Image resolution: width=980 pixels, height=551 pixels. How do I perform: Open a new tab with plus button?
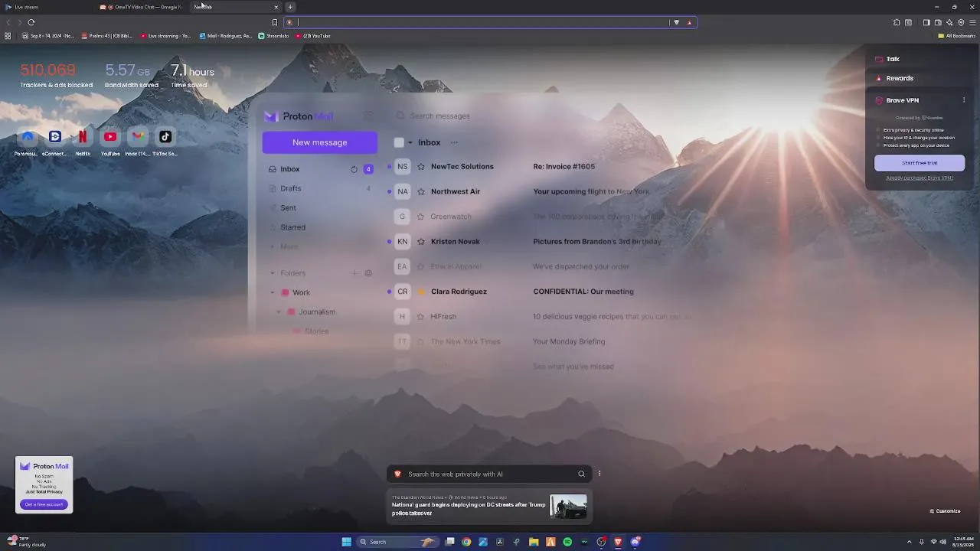tap(290, 7)
